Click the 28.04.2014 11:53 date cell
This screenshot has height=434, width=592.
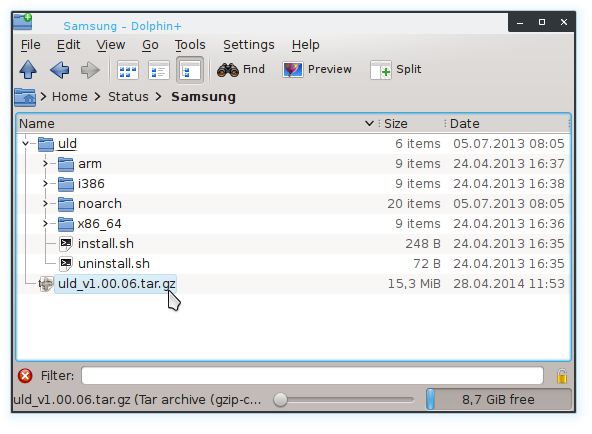click(x=509, y=284)
